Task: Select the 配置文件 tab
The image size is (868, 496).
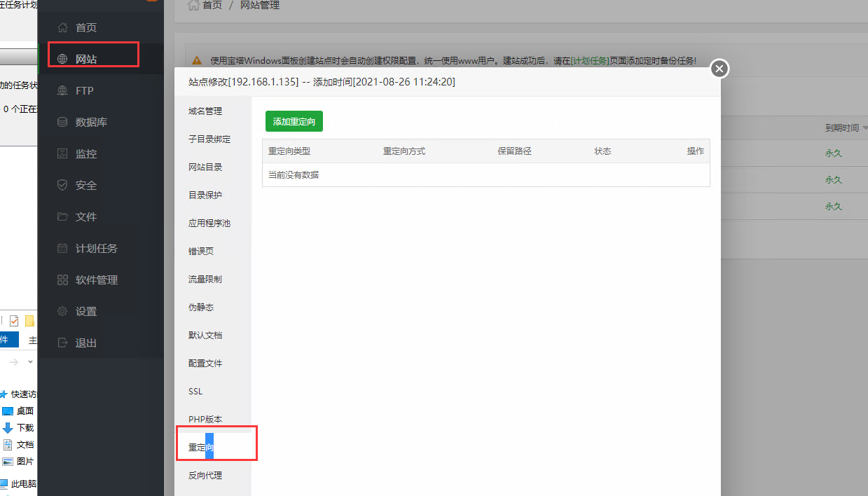Action: (x=205, y=364)
